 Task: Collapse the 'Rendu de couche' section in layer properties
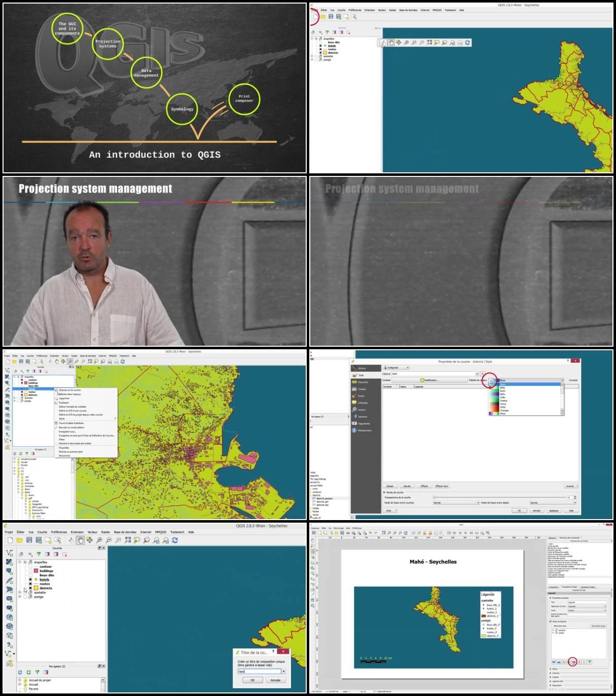point(384,492)
